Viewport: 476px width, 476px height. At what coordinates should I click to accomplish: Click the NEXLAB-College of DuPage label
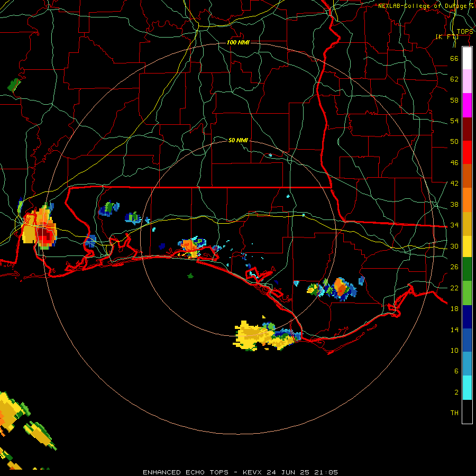click(x=425, y=6)
